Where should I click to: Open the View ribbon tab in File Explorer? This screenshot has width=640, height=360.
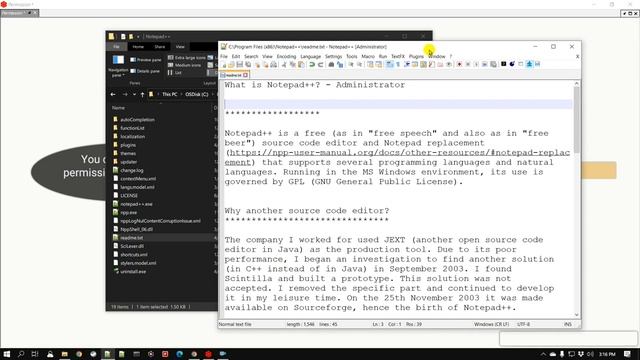[180, 47]
